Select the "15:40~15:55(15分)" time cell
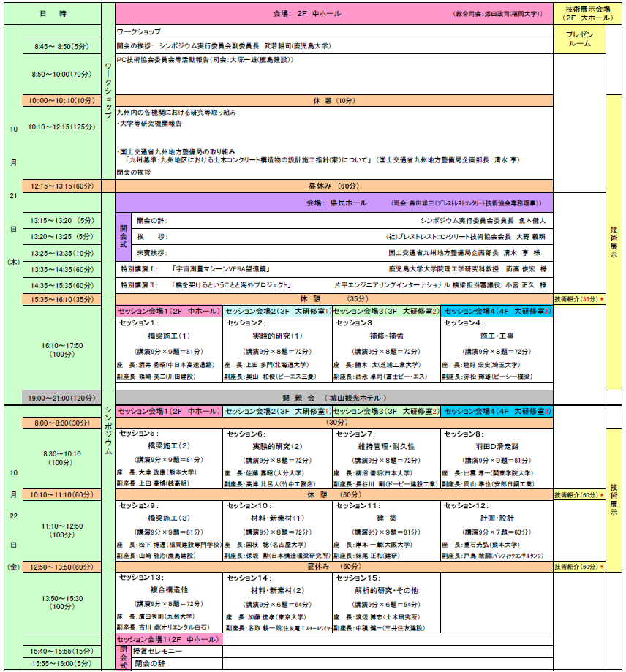626x672 pixels. click(x=62, y=652)
